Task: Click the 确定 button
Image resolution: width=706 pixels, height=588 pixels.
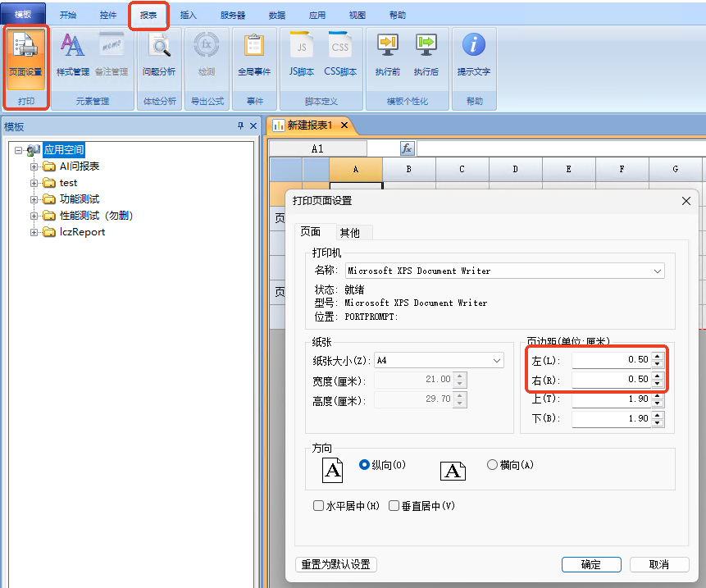Action: click(590, 564)
